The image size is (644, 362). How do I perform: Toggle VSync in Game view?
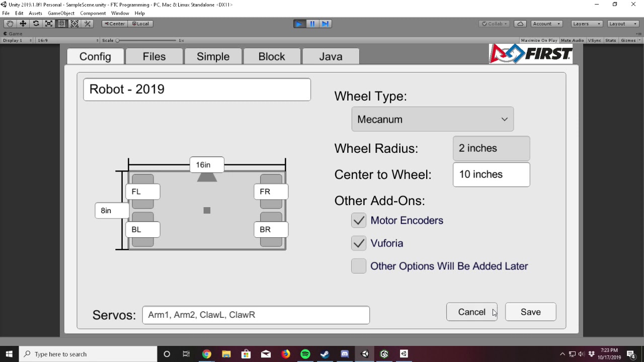click(x=595, y=40)
